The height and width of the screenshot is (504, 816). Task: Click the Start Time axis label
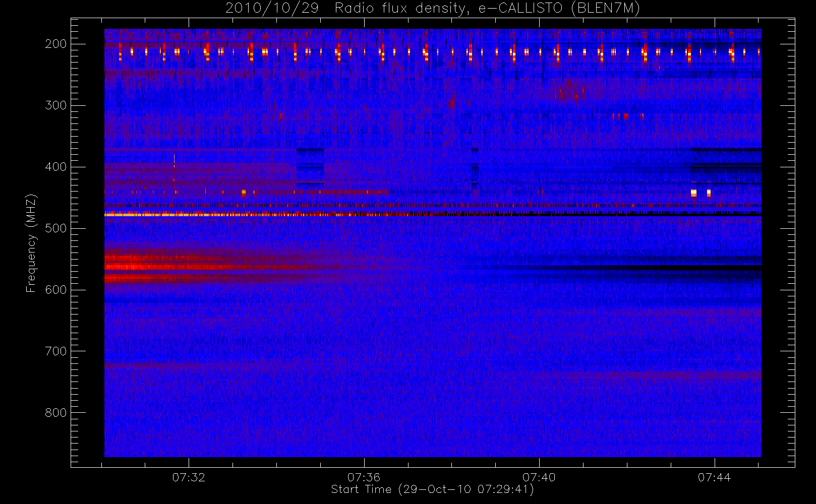point(432,489)
